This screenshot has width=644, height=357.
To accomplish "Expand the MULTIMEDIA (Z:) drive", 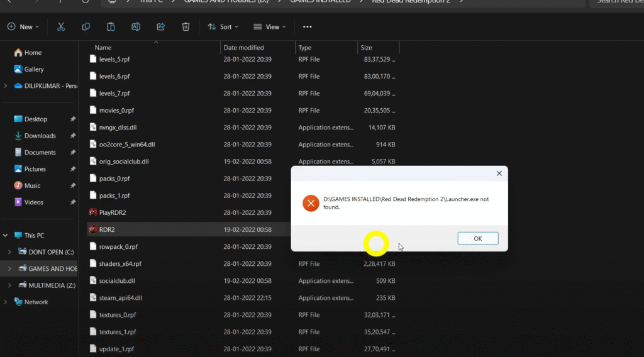I will coord(9,285).
